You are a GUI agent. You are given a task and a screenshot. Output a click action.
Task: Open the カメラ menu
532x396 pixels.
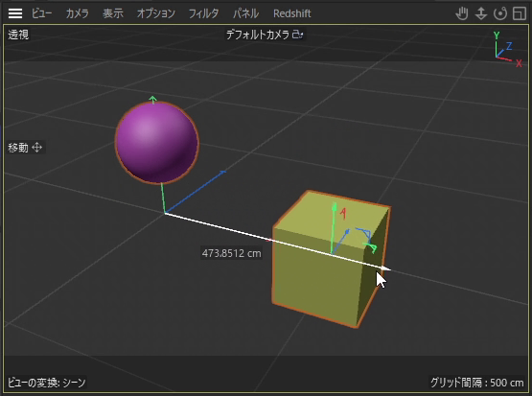point(77,13)
